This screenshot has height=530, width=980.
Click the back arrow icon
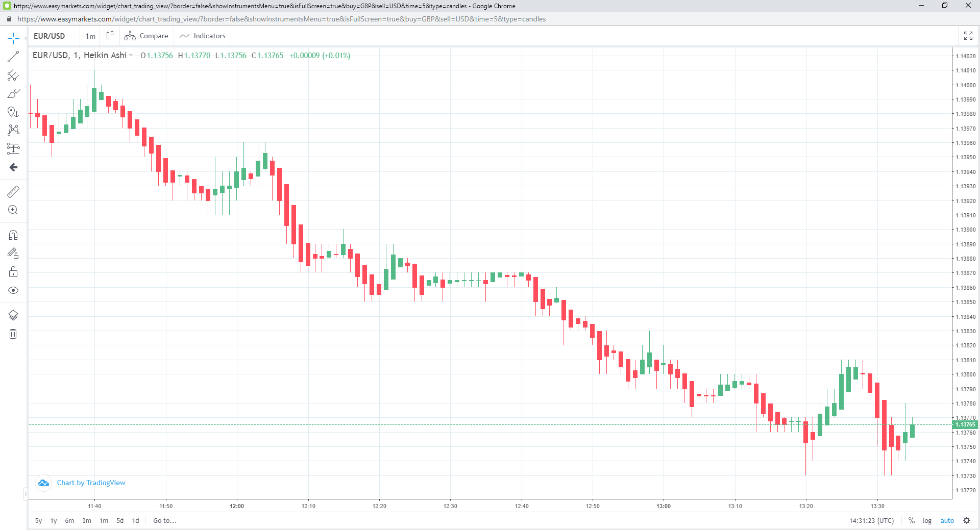13,167
